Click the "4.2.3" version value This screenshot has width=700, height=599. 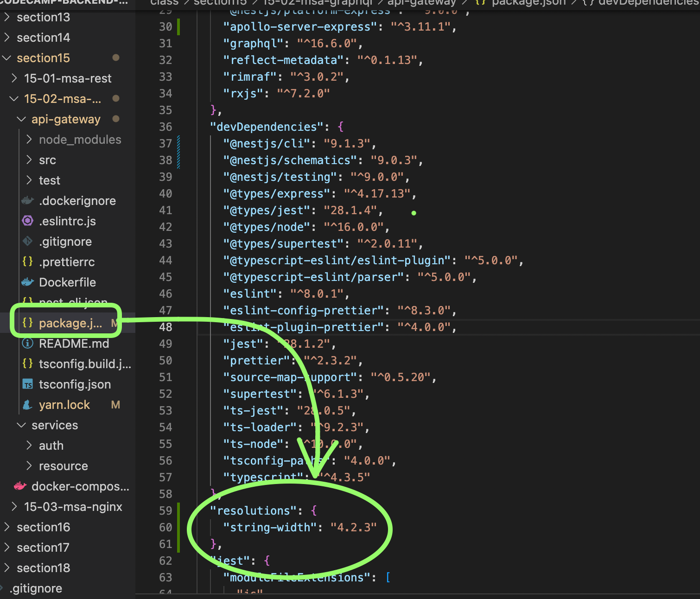[354, 527]
